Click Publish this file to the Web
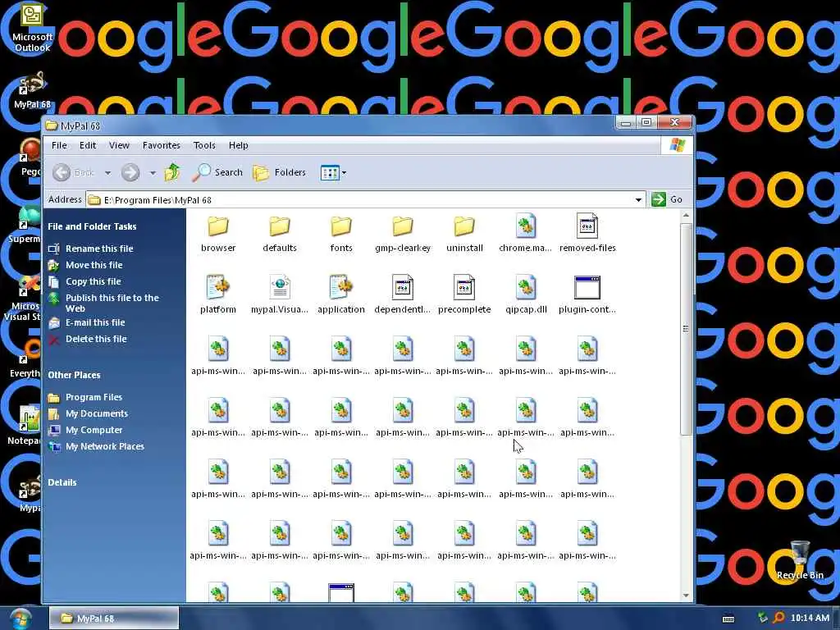840x630 pixels. pos(112,304)
